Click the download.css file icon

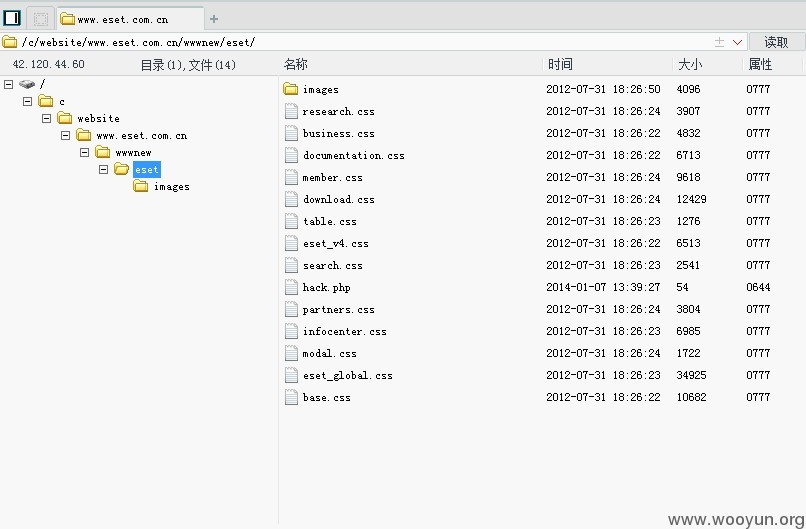(x=291, y=199)
